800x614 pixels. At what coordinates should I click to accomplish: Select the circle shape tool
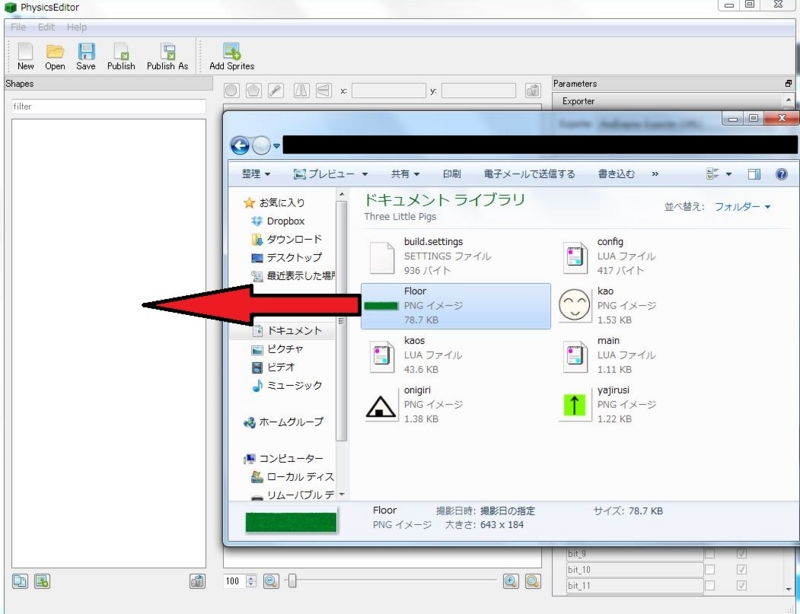[x=232, y=90]
